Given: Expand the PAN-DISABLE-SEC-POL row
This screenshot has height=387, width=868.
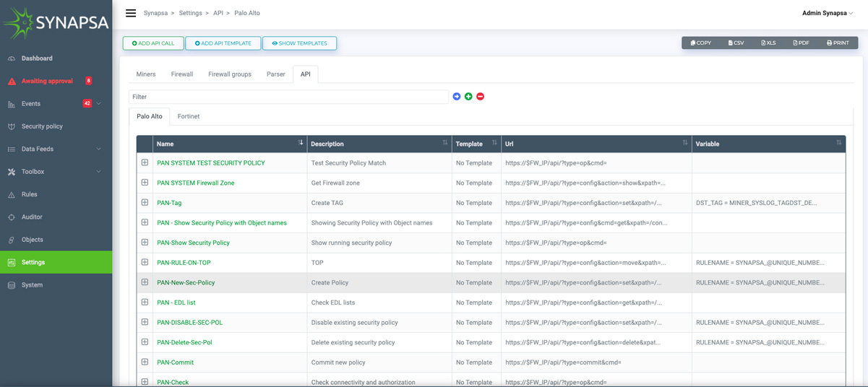Looking at the screenshot, I should click(x=145, y=322).
